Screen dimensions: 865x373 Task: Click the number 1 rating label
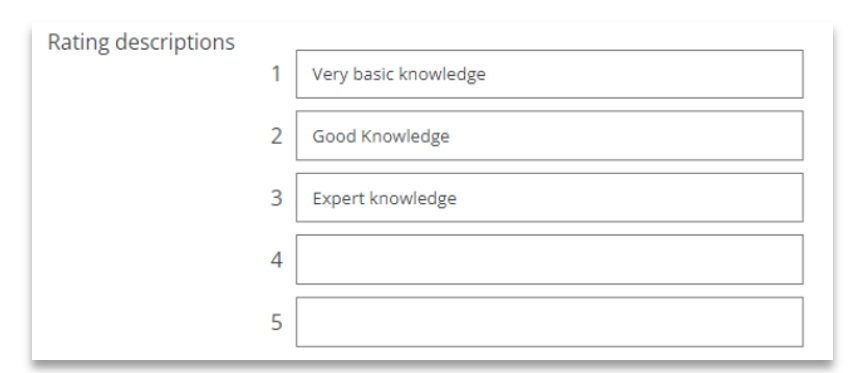(276, 73)
